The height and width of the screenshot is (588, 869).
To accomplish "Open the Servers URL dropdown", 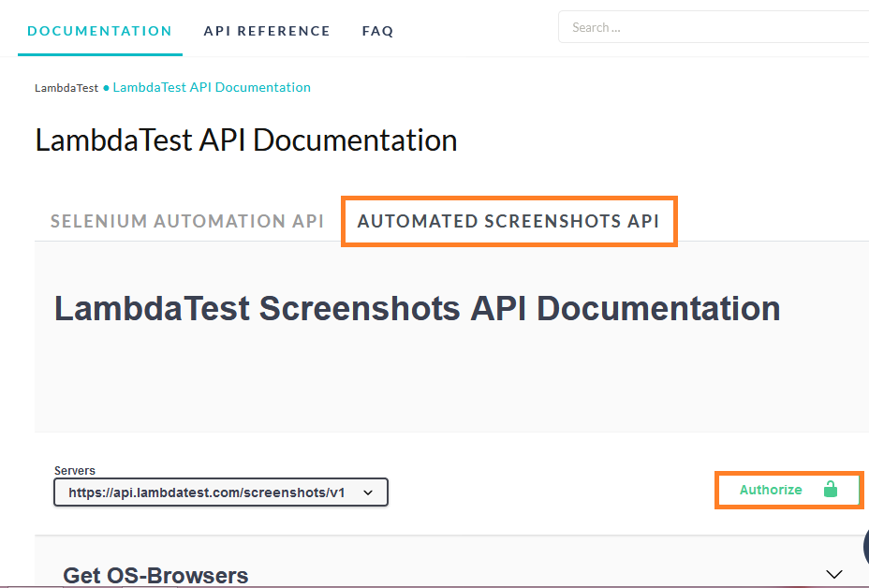I will [221, 492].
